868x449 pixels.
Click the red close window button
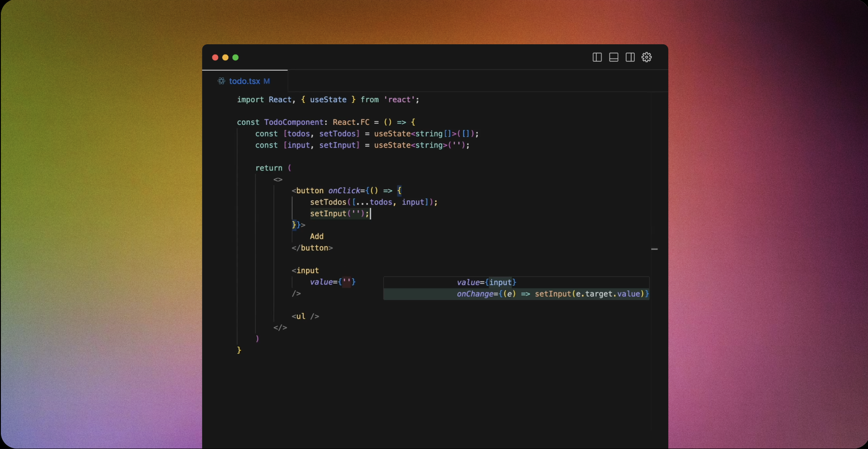[x=215, y=57]
